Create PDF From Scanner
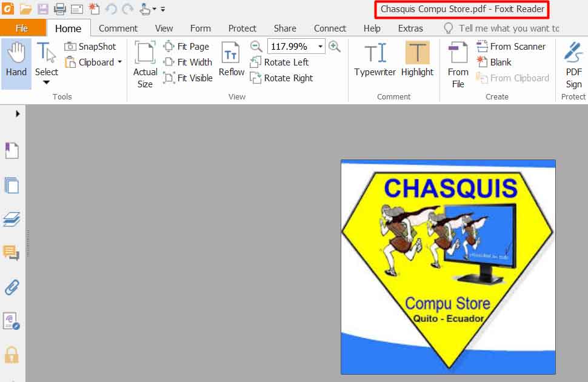Screen dimensions: 588x382 [511, 47]
